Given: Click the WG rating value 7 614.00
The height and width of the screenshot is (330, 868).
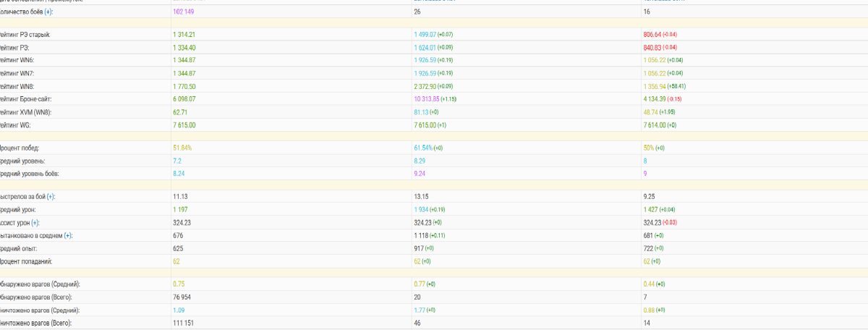Looking at the screenshot, I should tap(655, 125).
